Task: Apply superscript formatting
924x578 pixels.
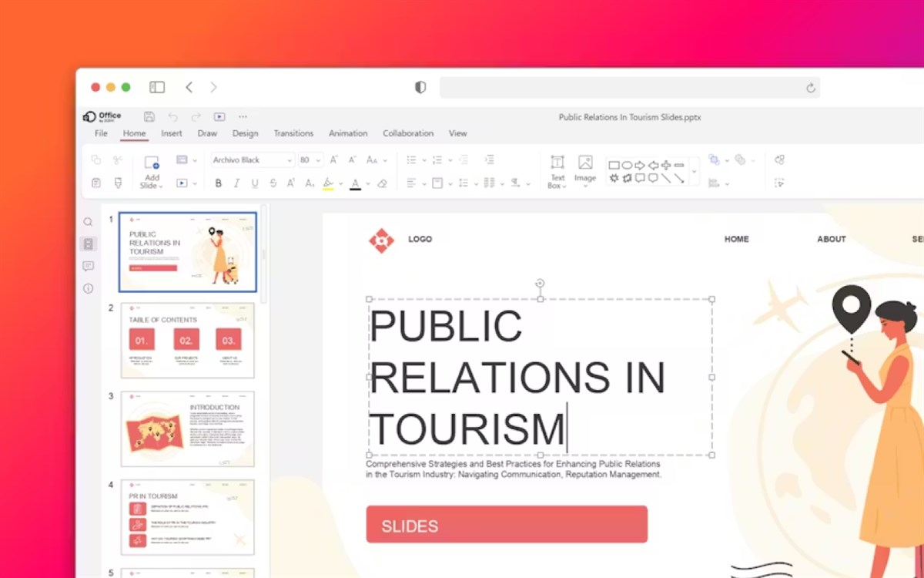Action: point(291,183)
